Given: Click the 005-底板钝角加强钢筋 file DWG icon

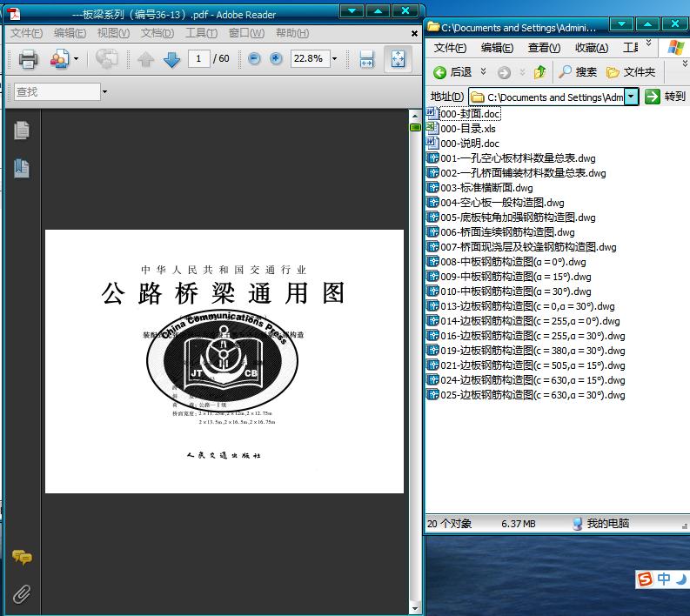Looking at the screenshot, I should tap(432, 217).
